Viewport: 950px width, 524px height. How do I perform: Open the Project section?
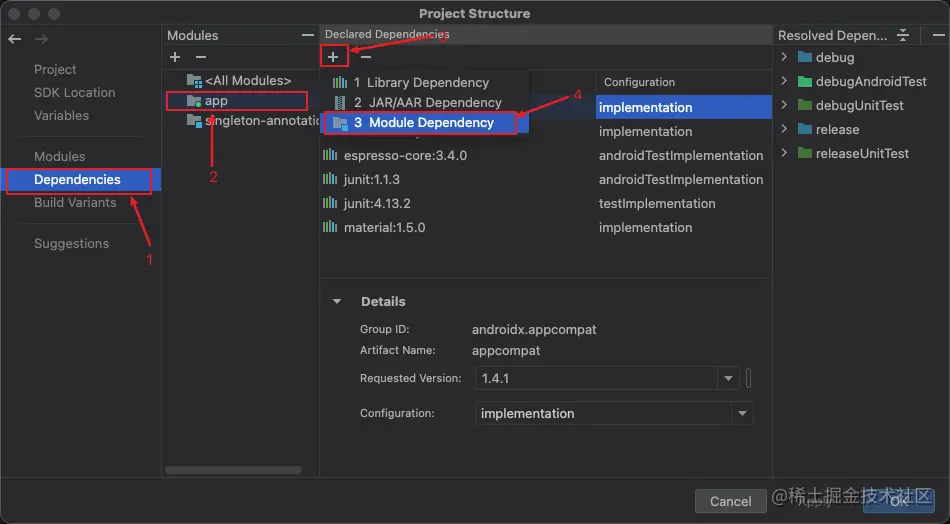pyautogui.click(x=55, y=70)
